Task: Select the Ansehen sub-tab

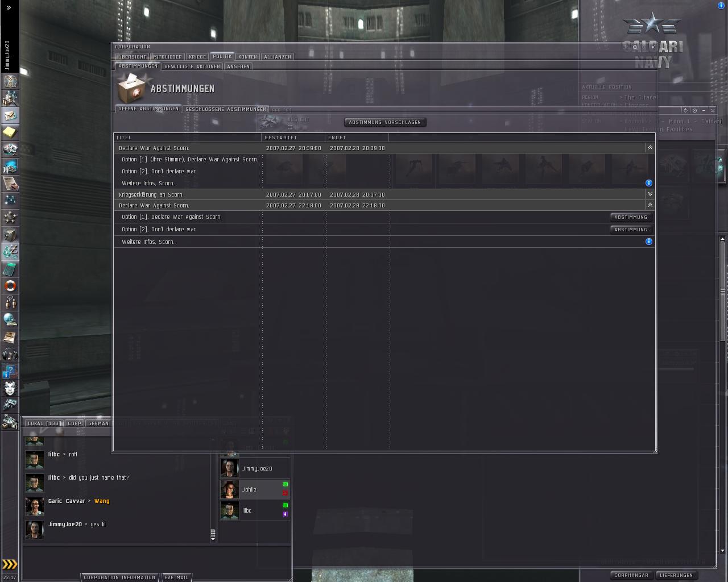Action: 238,66
